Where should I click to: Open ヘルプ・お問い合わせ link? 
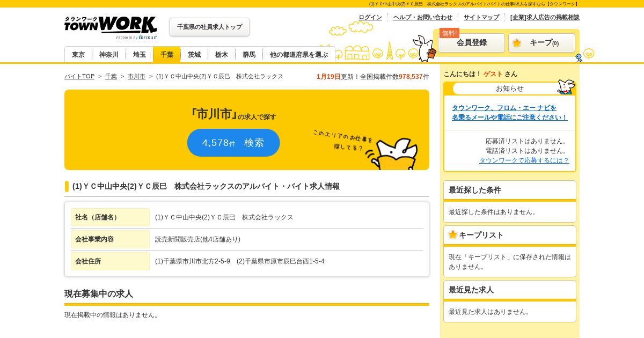(423, 17)
